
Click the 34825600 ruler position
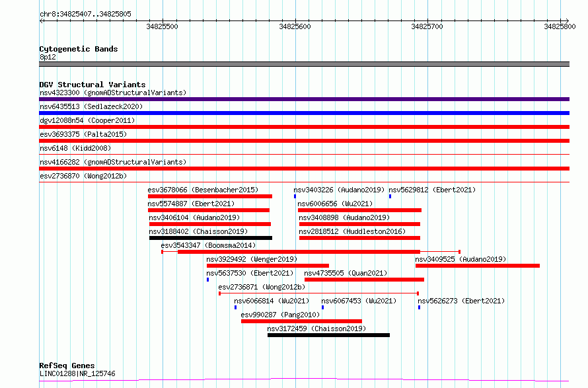click(x=295, y=26)
